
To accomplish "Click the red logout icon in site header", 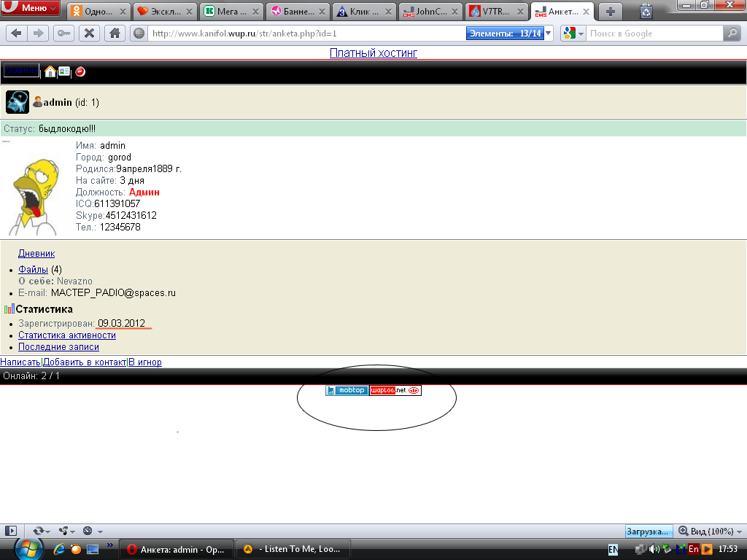I will (80, 71).
